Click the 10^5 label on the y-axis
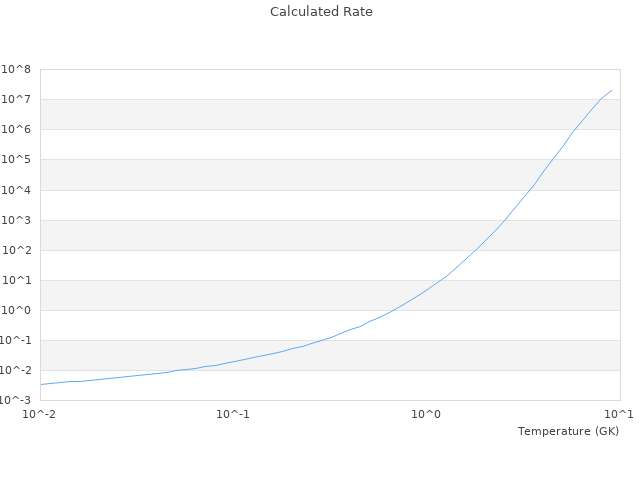This screenshot has height=480, width=640. [x=17, y=160]
